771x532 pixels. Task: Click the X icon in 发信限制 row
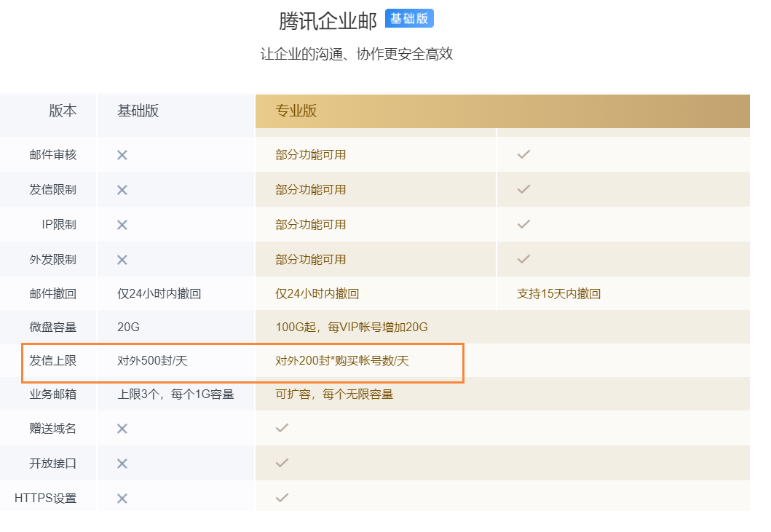(x=122, y=190)
